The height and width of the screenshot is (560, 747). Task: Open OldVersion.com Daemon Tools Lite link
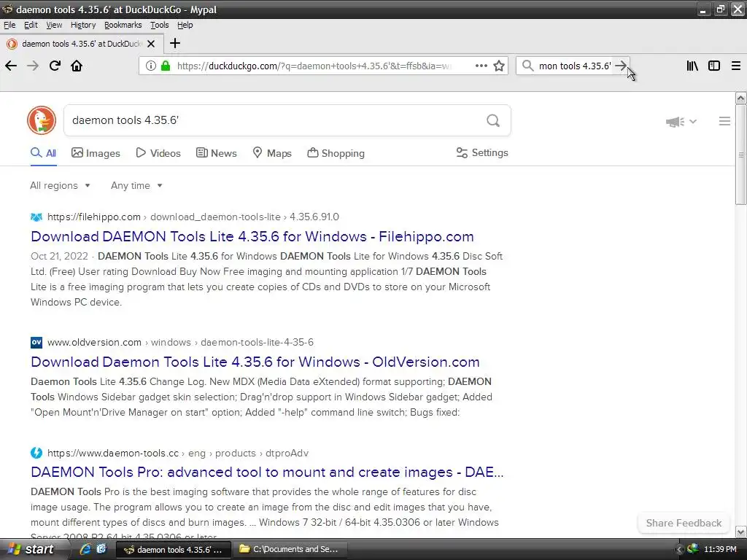point(255,362)
